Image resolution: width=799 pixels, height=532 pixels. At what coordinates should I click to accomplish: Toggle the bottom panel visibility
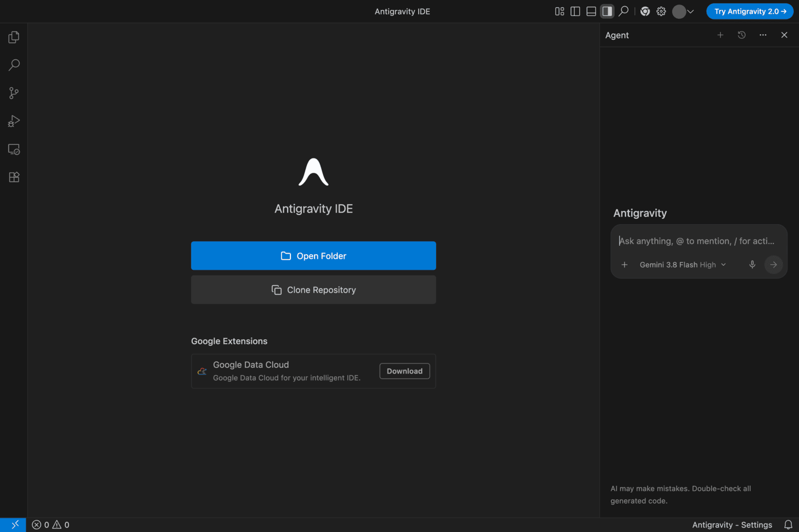tap(591, 11)
